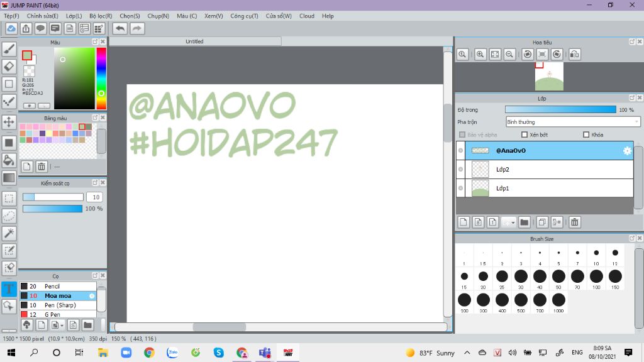
Task: Activate the Text tool
Action: point(9,289)
